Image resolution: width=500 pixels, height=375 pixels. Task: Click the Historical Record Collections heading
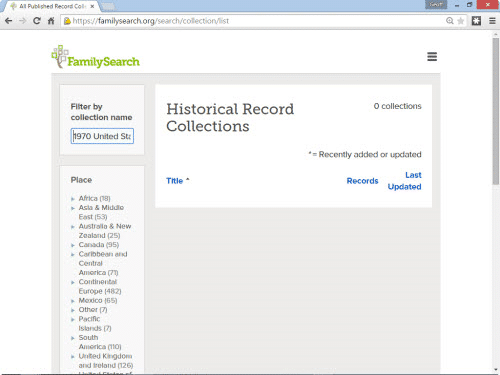click(230, 117)
